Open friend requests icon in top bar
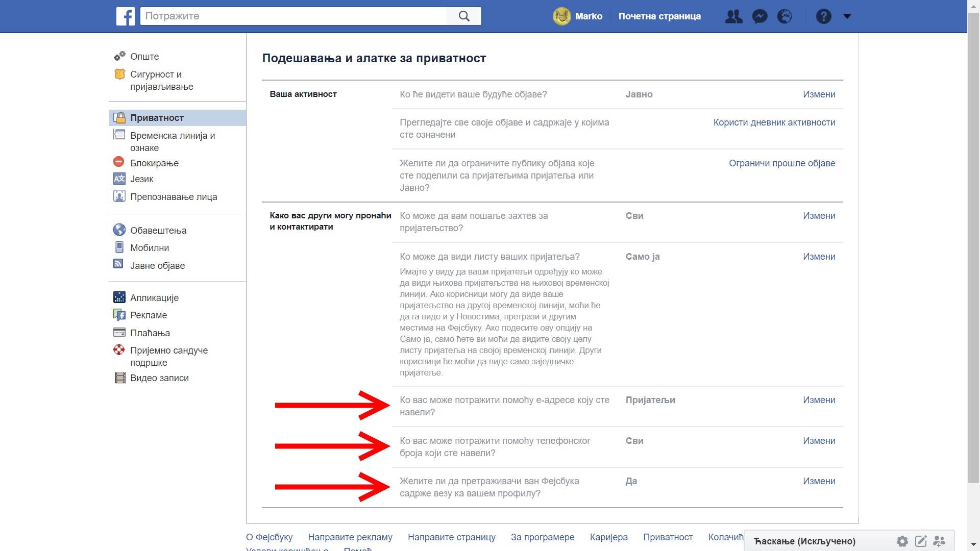This screenshot has width=980, height=551. pyautogui.click(x=733, y=16)
